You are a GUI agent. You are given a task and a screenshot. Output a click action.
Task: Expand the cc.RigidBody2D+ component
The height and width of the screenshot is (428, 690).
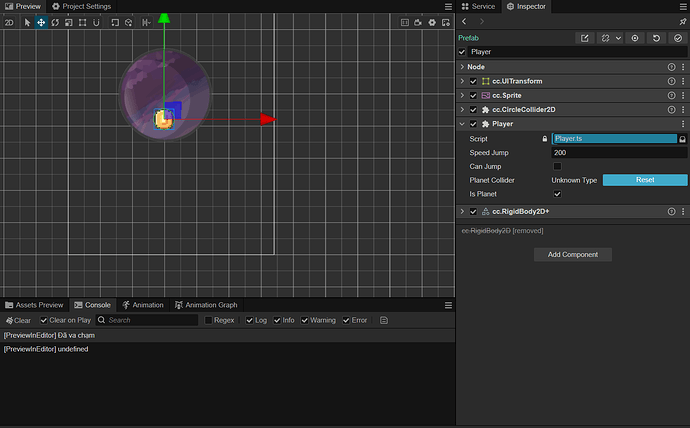tap(462, 212)
